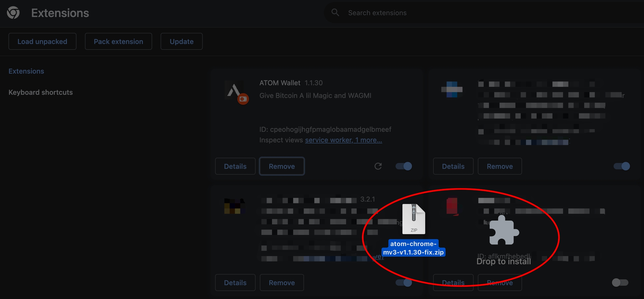Click the Load unpacked button
The width and height of the screenshot is (644, 299).
coord(42,42)
